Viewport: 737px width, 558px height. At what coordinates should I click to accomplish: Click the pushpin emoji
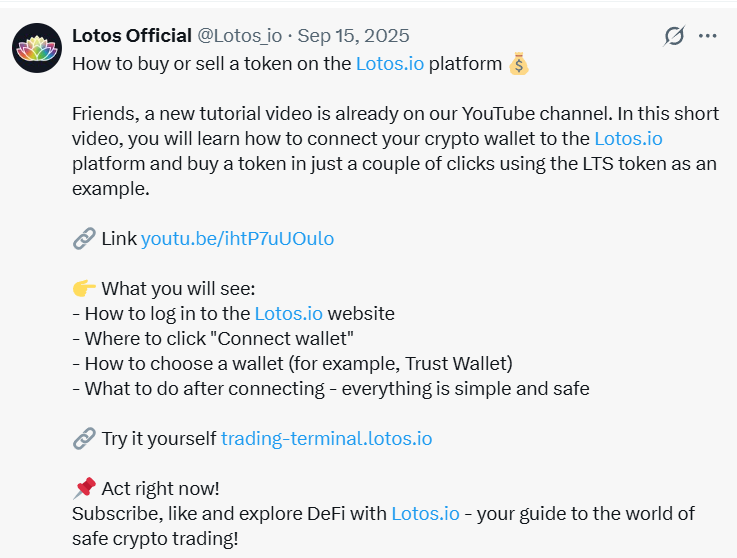84,488
